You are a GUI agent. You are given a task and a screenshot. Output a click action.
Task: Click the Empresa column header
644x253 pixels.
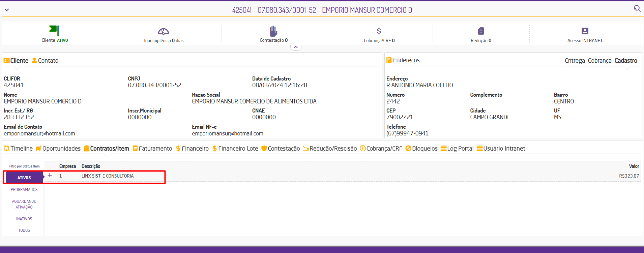coord(67,166)
